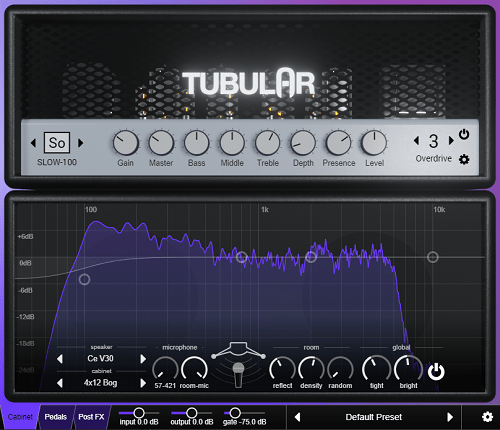Click the channel number 3
Screen dimensions: 500x430
point(433,141)
